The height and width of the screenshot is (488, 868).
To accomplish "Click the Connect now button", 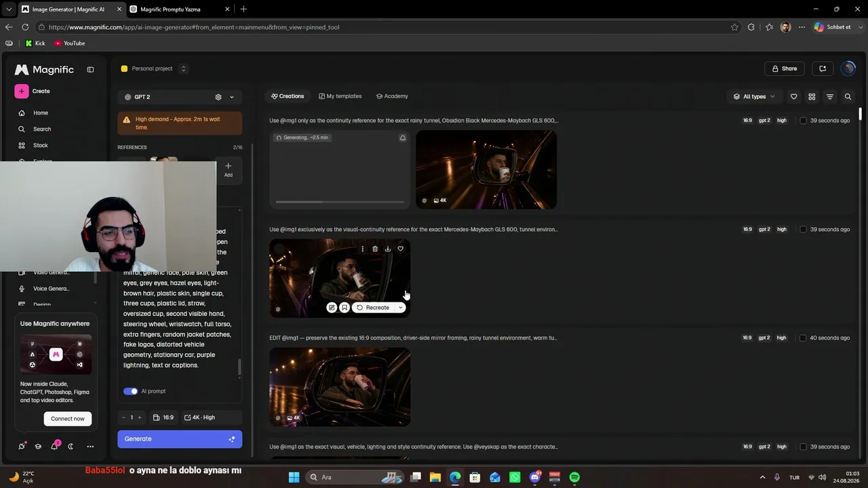I will (68, 419).
